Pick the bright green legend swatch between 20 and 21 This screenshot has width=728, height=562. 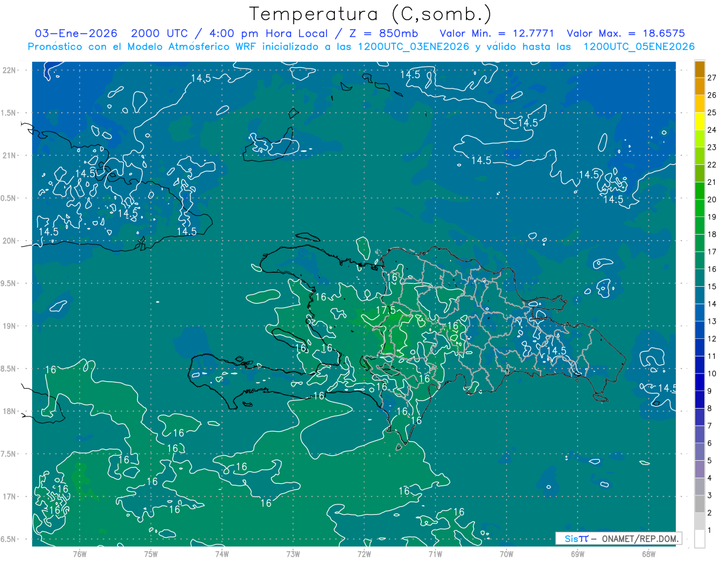(699, 191)
